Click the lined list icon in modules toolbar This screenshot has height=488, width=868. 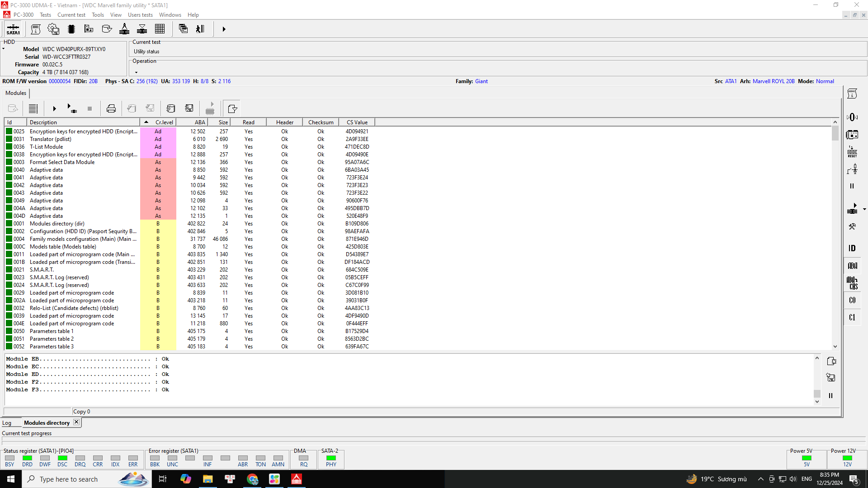pyautogui.click(x=33, y=108)
